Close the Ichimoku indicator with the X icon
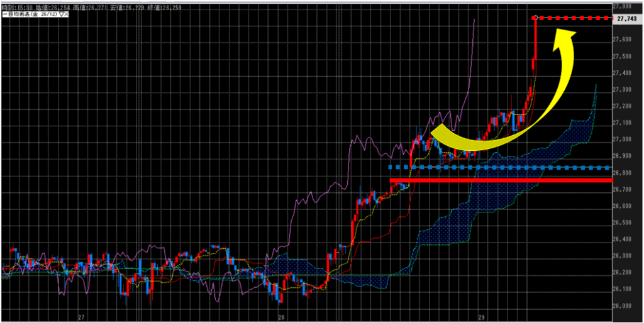The image size is (644, 323). coord(65,13)
